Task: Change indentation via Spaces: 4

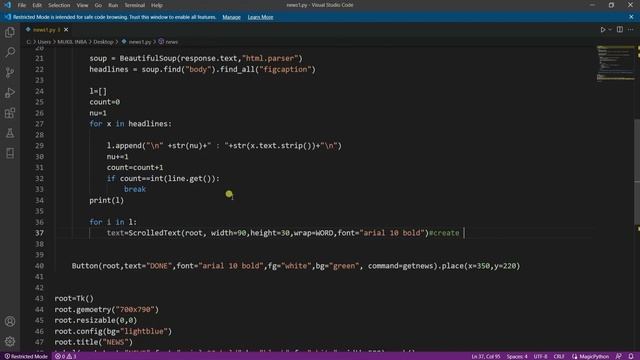Action: (x=517, y=356)
